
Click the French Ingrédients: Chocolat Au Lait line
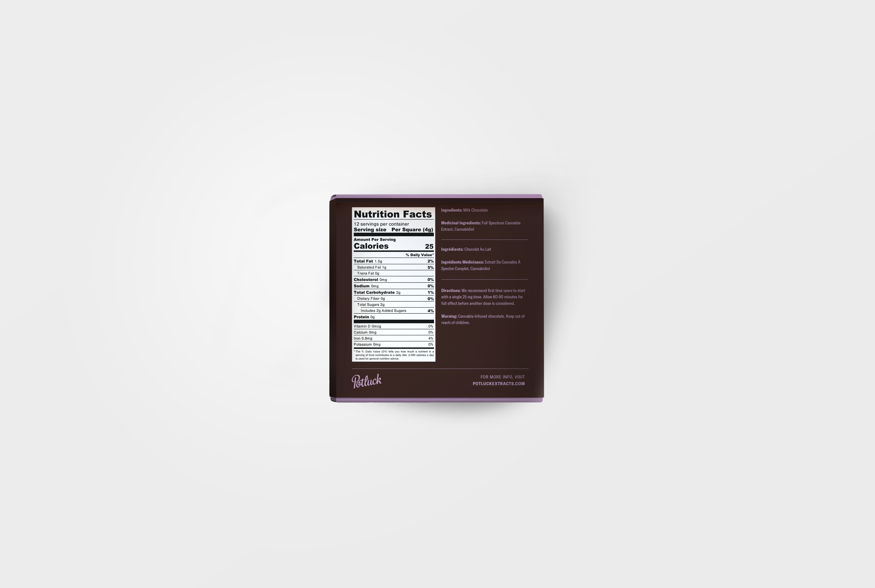point(466,249)
